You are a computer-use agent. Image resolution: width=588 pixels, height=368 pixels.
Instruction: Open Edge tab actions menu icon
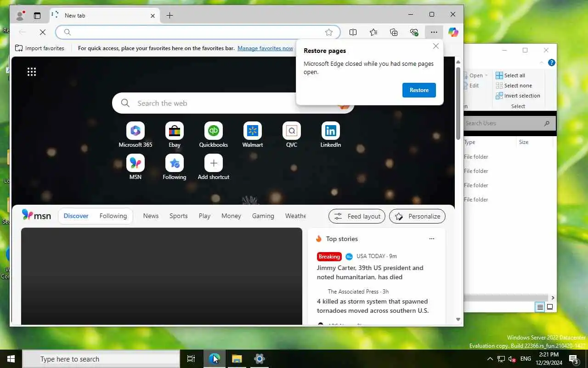(37, 15)
